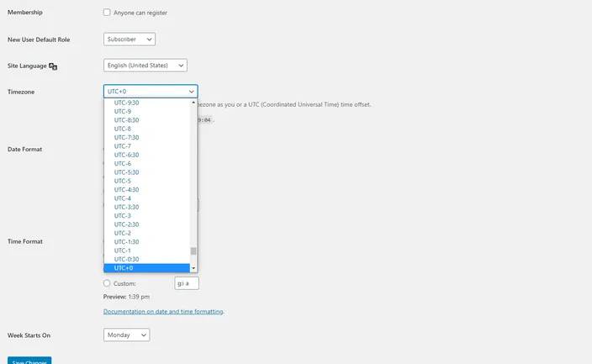Screen dimensions: 592x364
Task: Select UTC-0:30 from timezone list
Action: click(x=147, y=259)
